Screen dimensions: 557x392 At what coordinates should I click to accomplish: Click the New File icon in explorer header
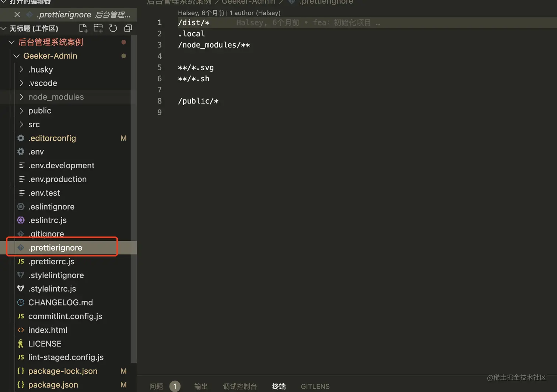tap(84, 28)
